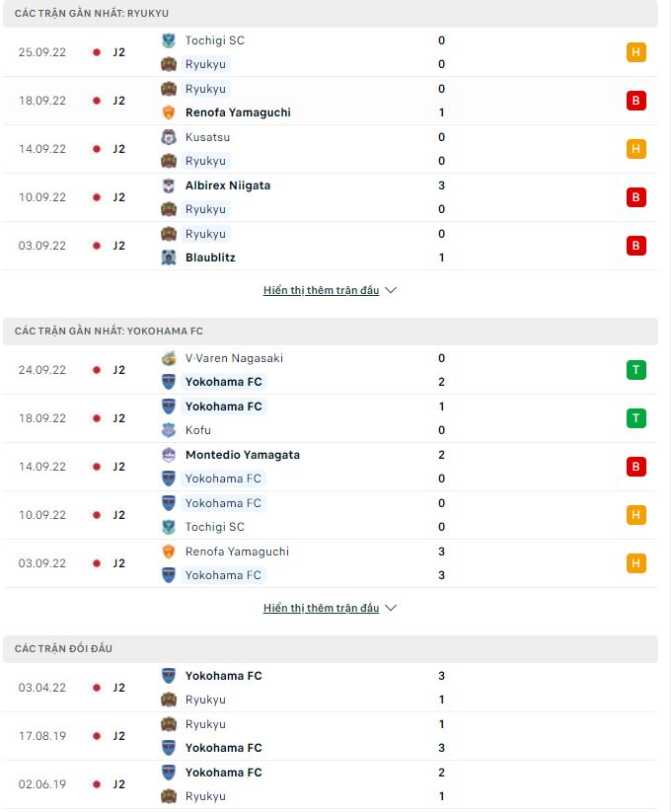671x812 pixels.
Task: Click the Japan flag beside 25.09.22 match
Action: click(97, 52)
